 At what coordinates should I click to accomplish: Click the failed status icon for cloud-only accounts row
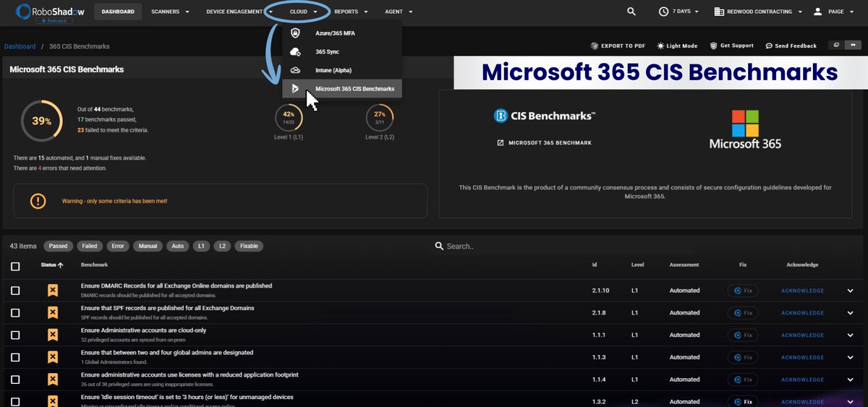pyautogui.click(x=52, y=335)
